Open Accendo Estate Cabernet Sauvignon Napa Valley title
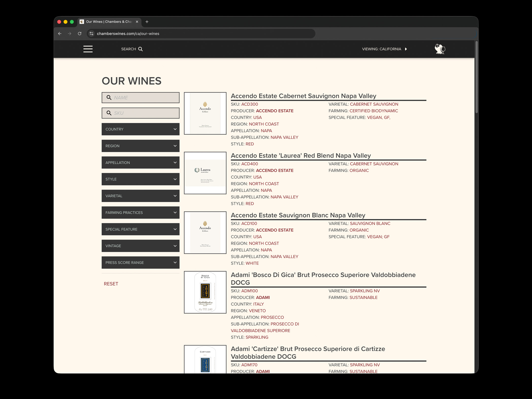Image resolution: width=532 pixels, height=399 pixels. (303, 96)
